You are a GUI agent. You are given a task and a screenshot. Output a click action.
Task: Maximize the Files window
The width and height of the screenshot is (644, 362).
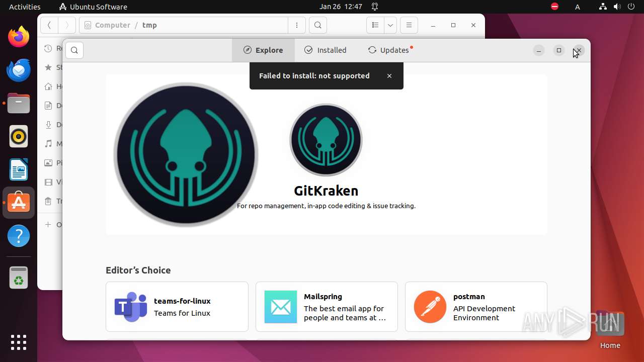[x=453, y=25]
